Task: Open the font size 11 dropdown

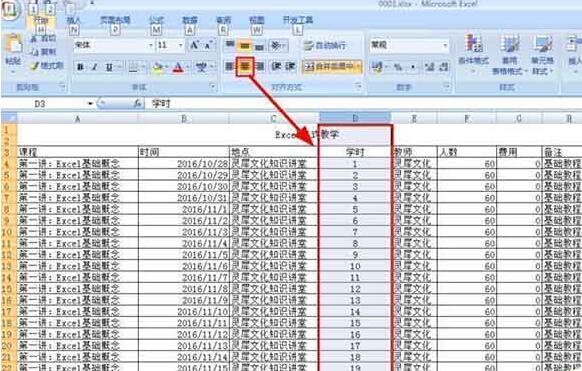Action: [181, 45]
